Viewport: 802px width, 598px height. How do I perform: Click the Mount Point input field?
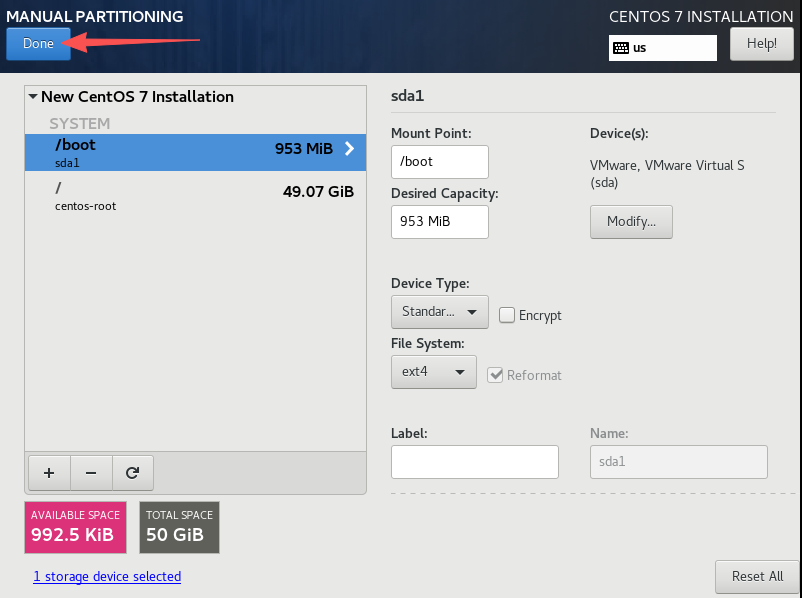coord(439,162)
